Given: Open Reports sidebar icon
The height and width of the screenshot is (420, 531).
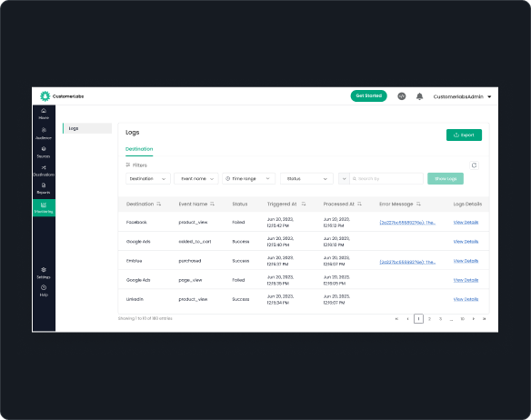Looking at the screenshot, I should point(44,189).
